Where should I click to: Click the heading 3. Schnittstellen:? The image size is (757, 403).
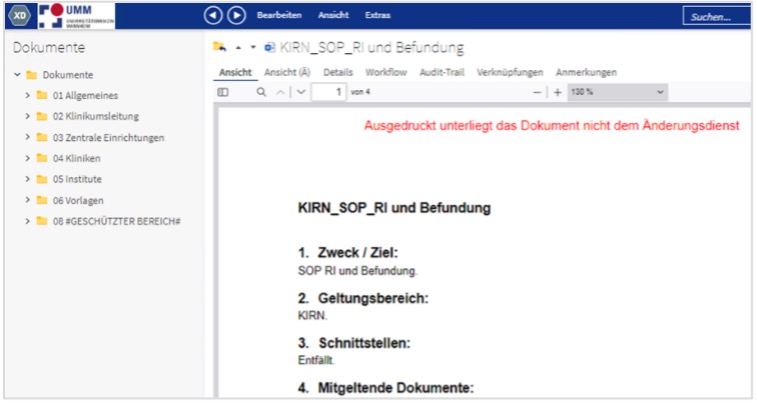354,343
